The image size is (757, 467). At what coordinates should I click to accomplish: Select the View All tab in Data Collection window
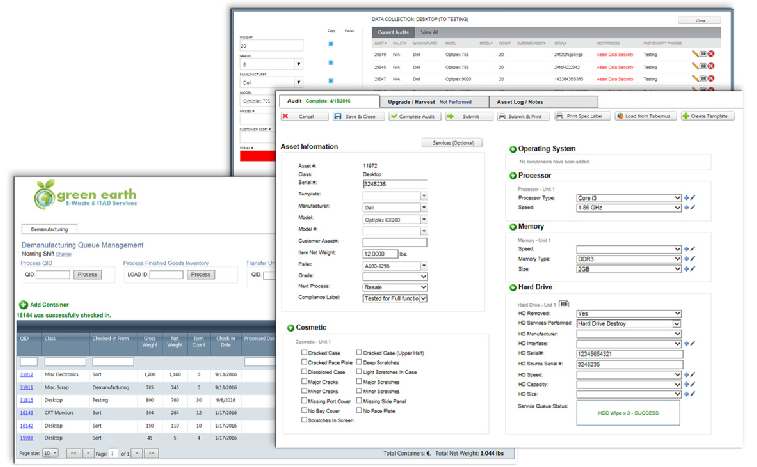coord(429,32)
